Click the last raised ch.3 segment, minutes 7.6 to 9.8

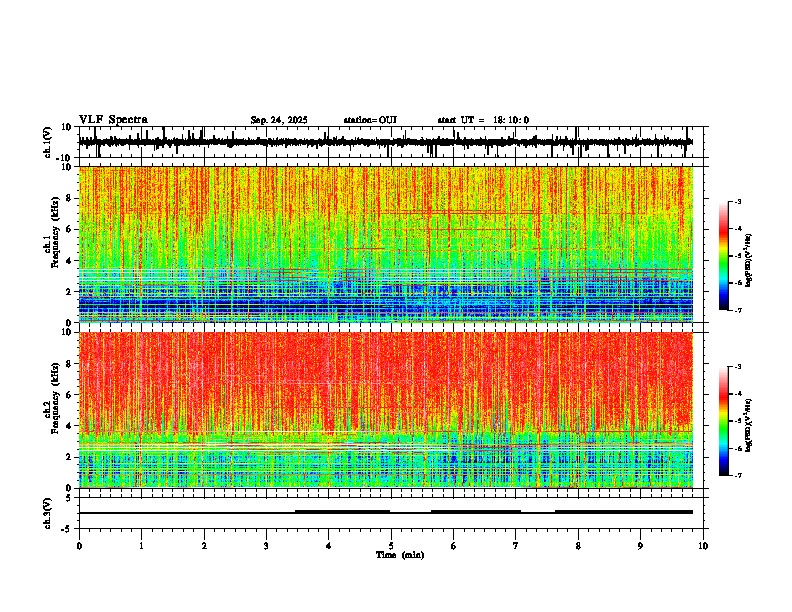(x=624, y=512)
